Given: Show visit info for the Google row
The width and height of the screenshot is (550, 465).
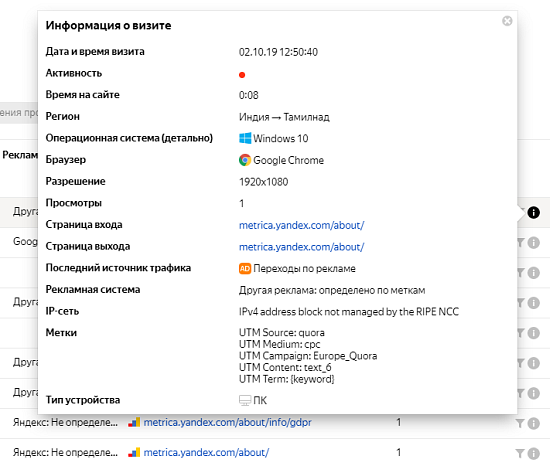Looking at the screenshot, I should 534,242.
